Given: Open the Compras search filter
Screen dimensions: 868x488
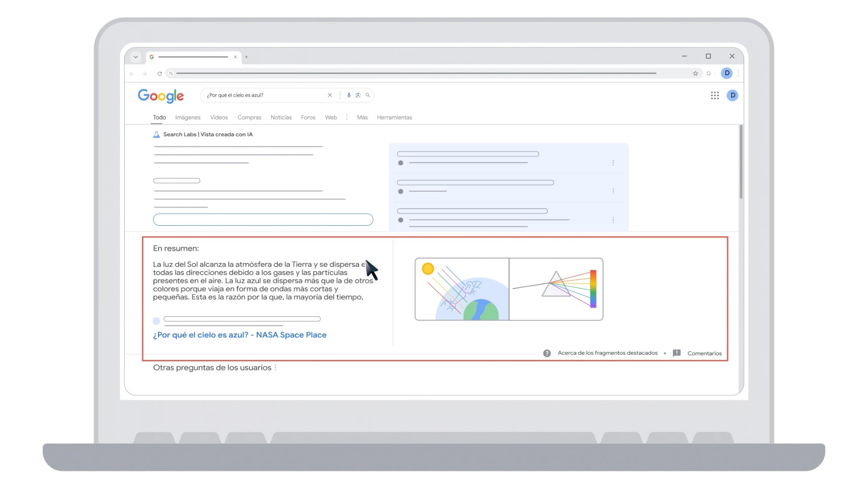Looking at the screenshot, I should pyautogui.click(x=250, y=117).
